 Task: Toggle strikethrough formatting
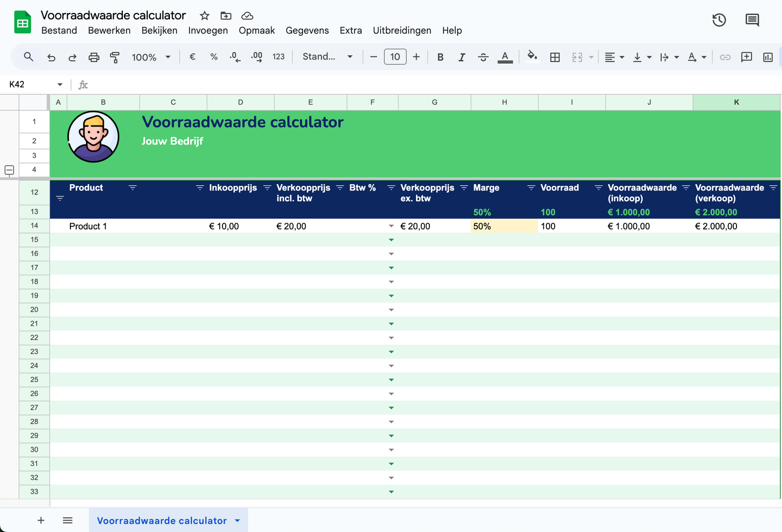[483, 57]
